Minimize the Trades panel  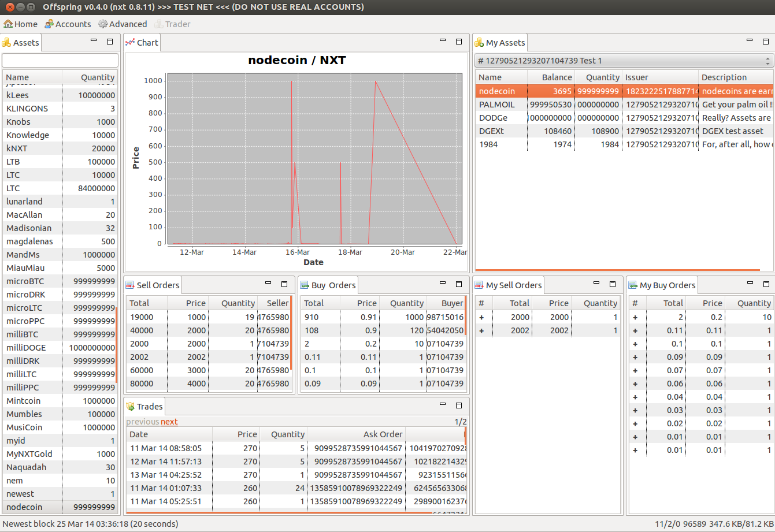[443, 405]
